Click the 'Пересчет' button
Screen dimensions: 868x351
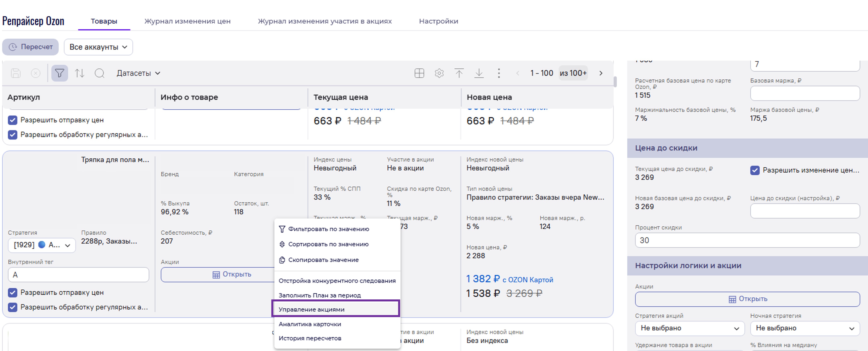[x=30, y=47]
